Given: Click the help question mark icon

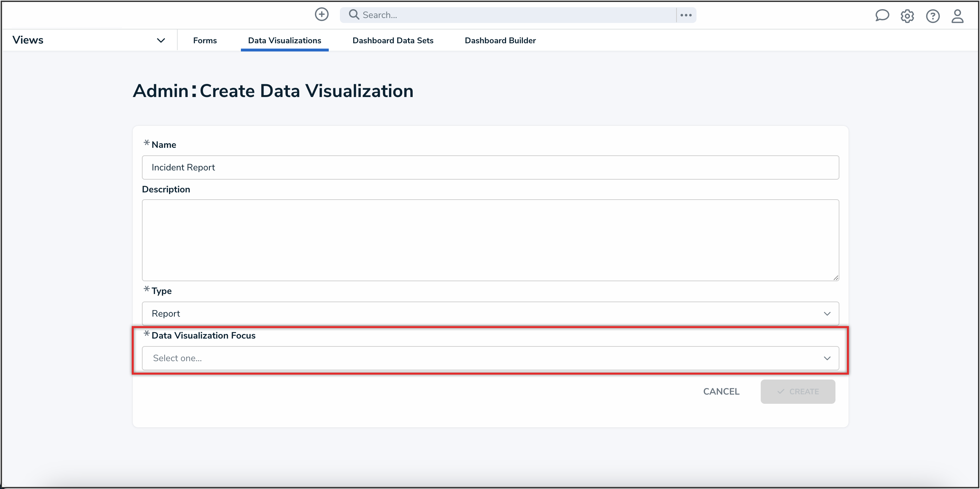Looking at the screenshot, I should click(x=932, y=16).
